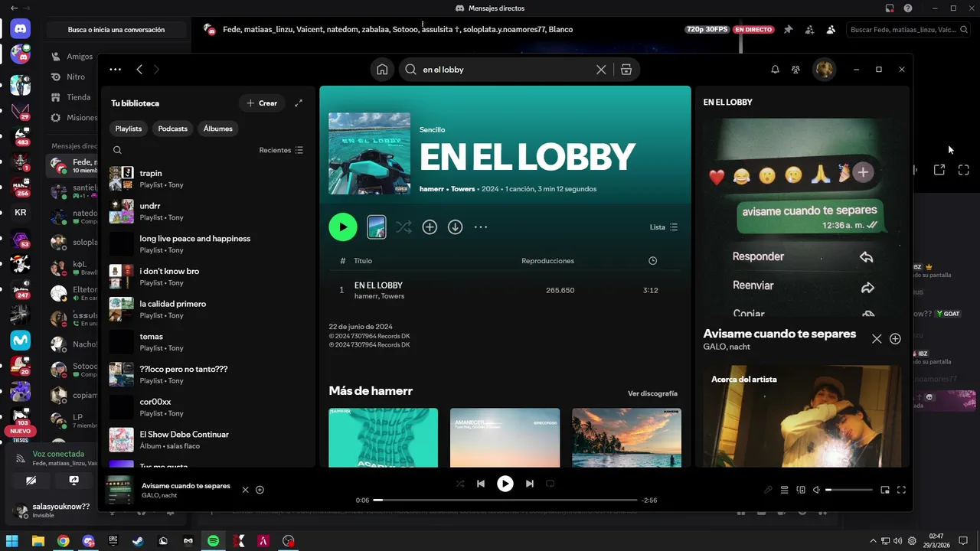The image size is (980, 551).
Task: Open the album preview thumbnail button
Action: 376,227
